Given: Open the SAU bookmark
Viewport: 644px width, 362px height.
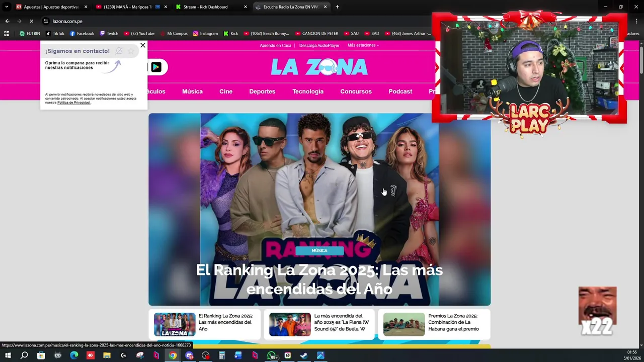Looking at the screenshot, I should point(352,34).
